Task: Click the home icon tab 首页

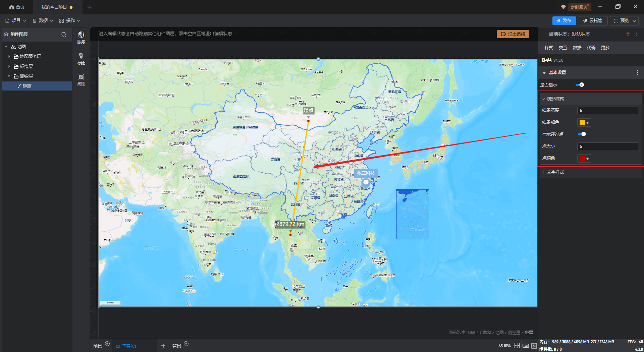Action: pos(17,7)
